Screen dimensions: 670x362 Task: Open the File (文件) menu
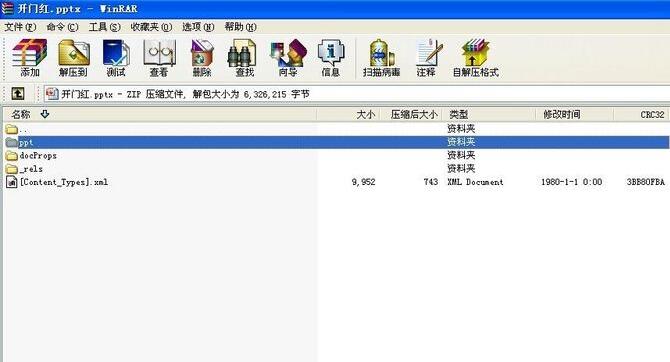click(20, 27)
